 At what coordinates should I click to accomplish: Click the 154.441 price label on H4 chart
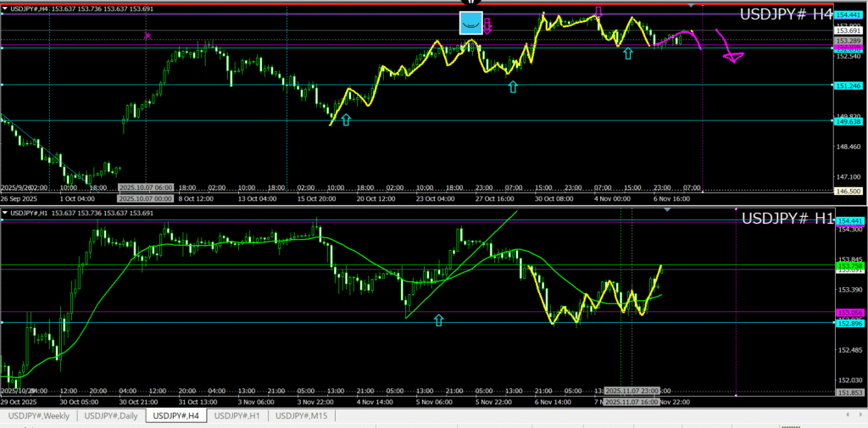click(849, 15)
